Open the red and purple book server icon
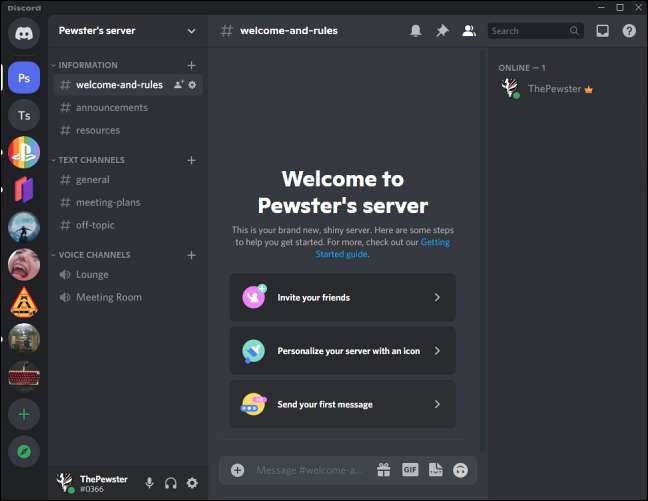This screenshot has width=648, height=501. click(x=24, y=189)
